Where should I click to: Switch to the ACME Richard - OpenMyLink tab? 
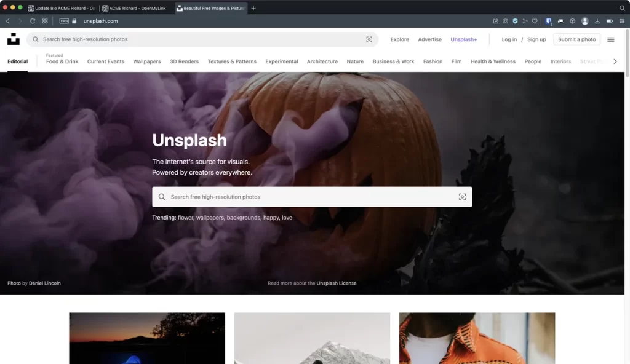click(136, 8)
